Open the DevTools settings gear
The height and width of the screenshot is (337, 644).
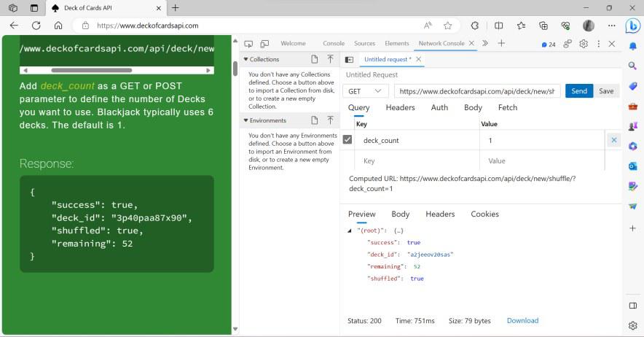[x=584, y=44]
